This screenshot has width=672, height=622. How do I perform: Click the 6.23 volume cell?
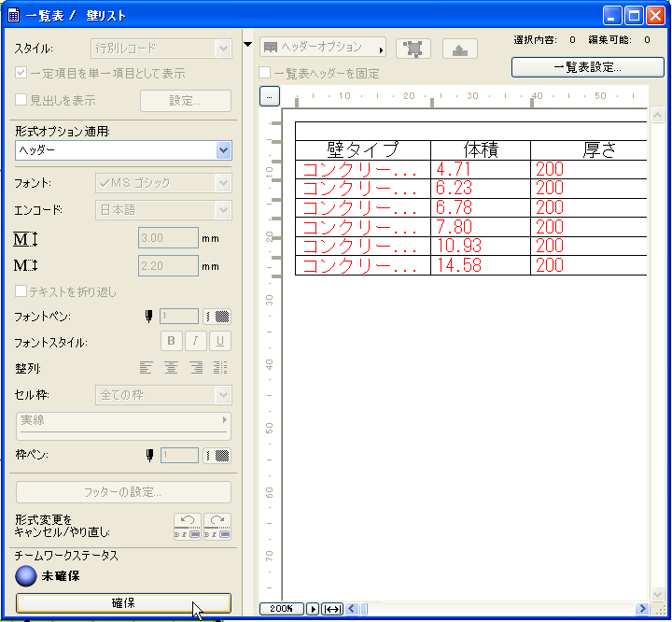coord(481,189)
